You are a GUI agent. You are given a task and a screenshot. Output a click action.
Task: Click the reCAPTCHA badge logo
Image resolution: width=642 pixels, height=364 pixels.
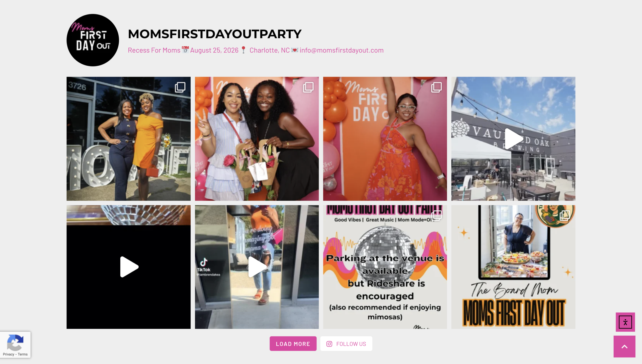tap(15, 342)
